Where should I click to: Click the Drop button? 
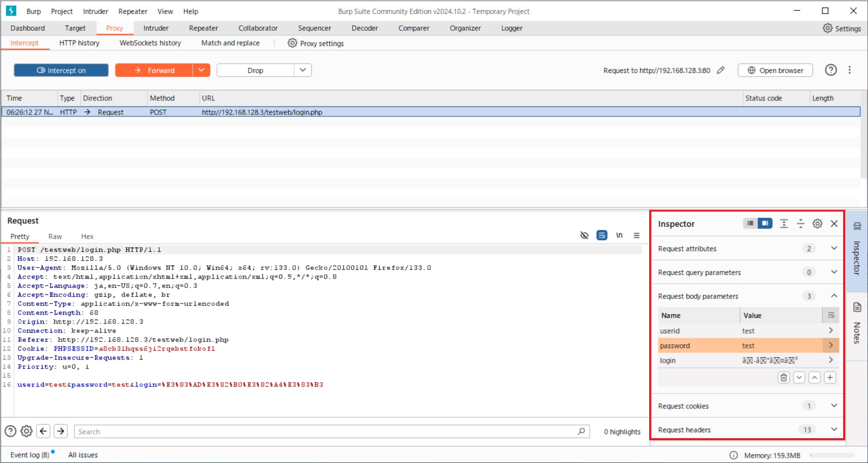[256, 70]
